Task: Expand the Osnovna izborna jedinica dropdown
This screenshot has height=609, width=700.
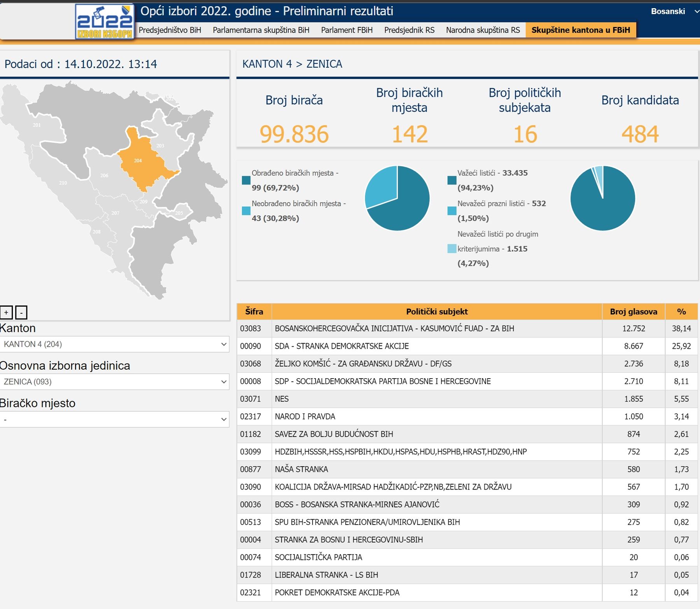Action: tap(114, 382)
